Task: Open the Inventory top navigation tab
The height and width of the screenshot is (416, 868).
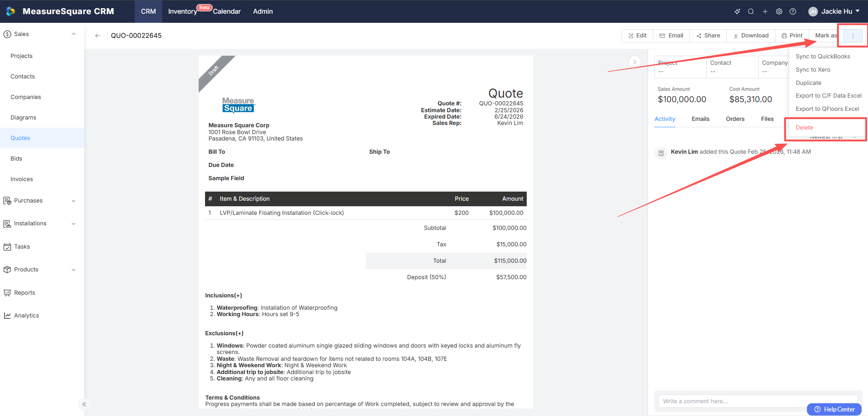Action: (183, 11)
